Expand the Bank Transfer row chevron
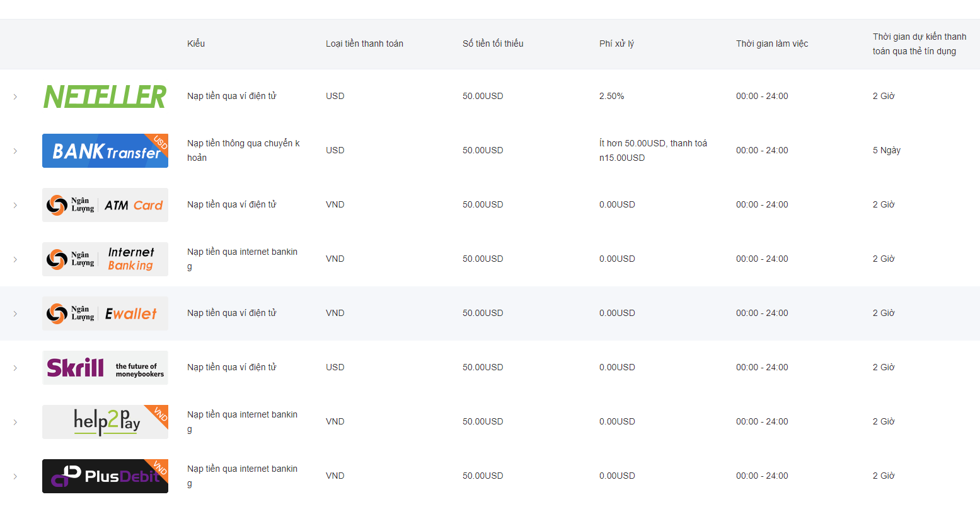 (x=15, y=151)
